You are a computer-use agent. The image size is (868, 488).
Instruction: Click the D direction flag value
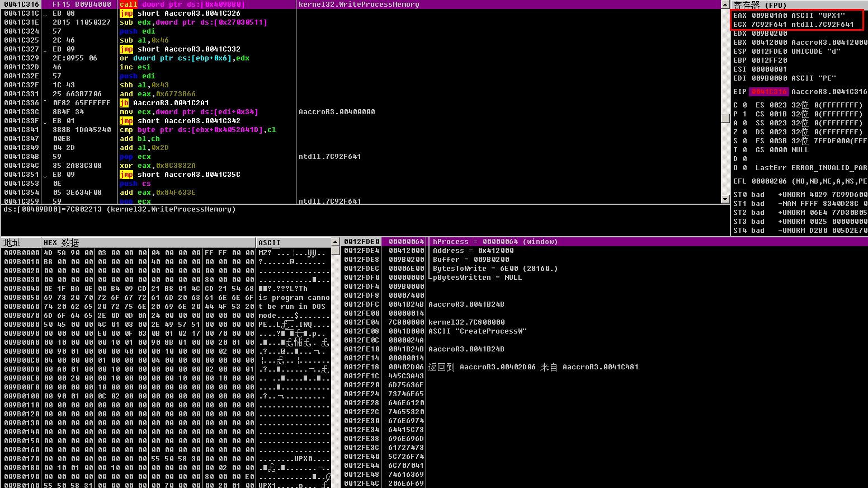click(x=745, y=159)
